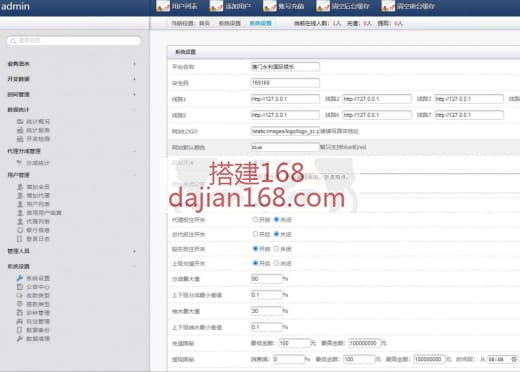Open the 用户列表 icon in top navigation
520x372 pixels.
pos(163,6)
